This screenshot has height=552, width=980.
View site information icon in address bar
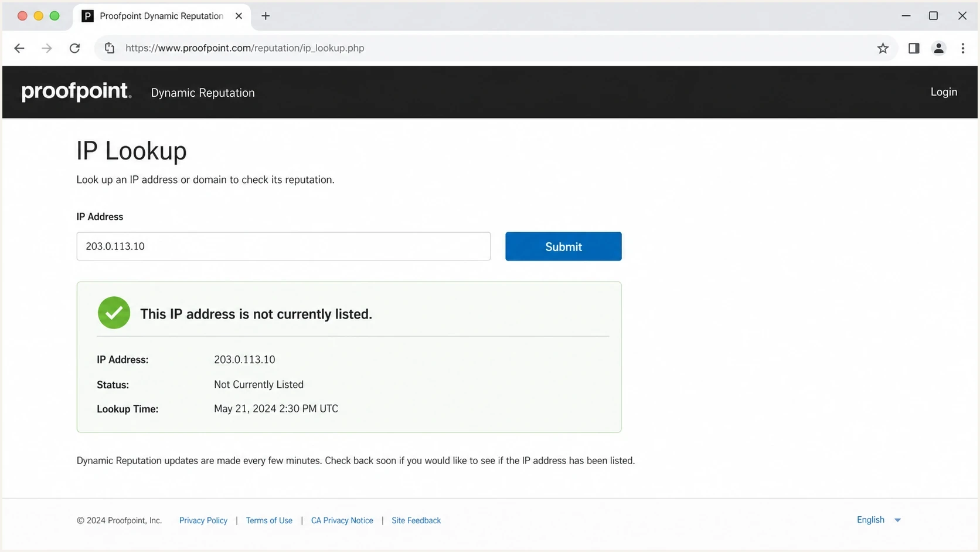click(110, 48)
